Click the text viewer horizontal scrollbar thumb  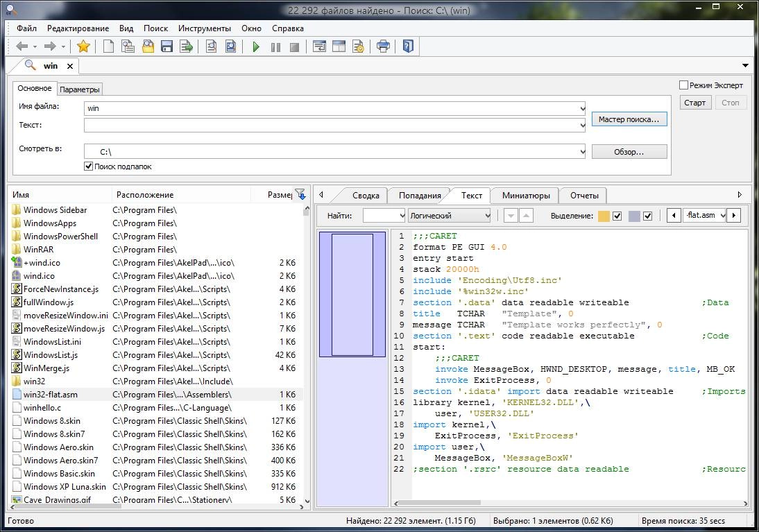[441, 503]
